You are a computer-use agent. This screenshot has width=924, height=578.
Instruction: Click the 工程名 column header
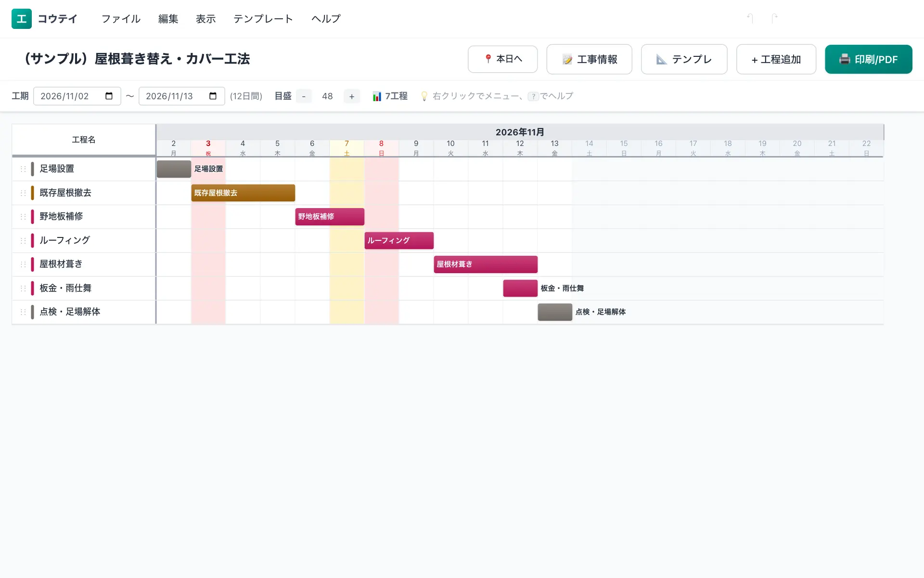point(84,140)
